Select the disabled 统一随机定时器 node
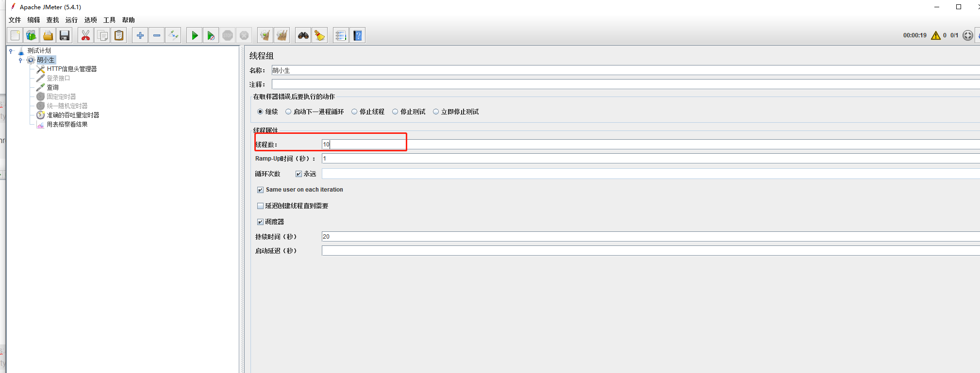The image size is (980, 373). tap(67, 106)
